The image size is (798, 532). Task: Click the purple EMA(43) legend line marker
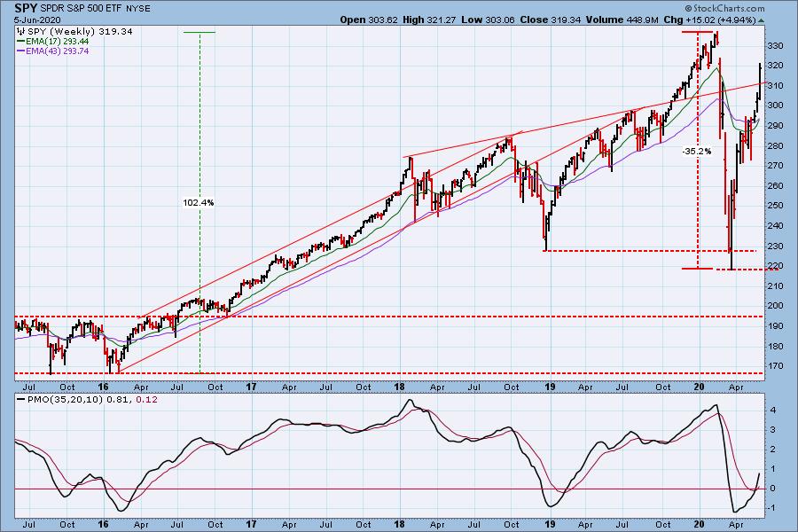(x=21, y=51)
